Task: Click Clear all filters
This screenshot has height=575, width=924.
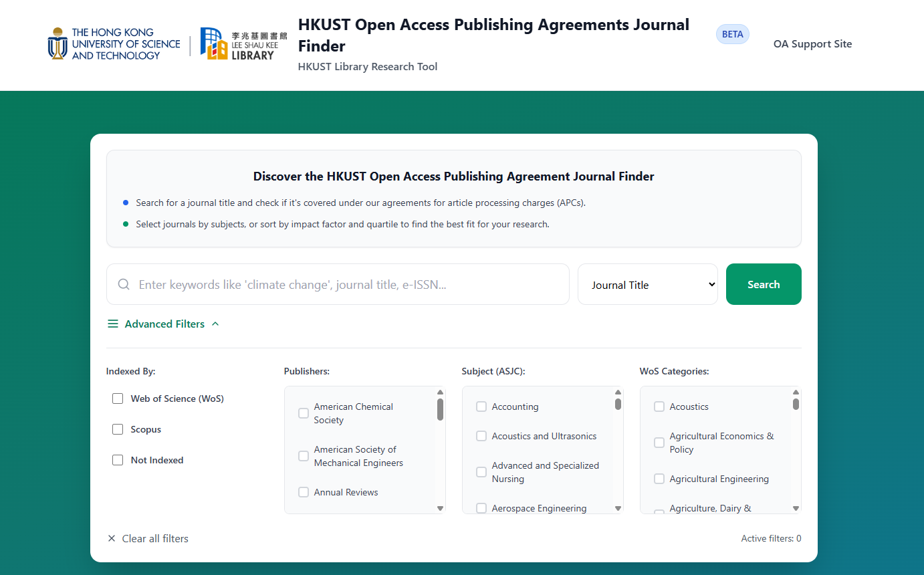Action: coord(155,539)
